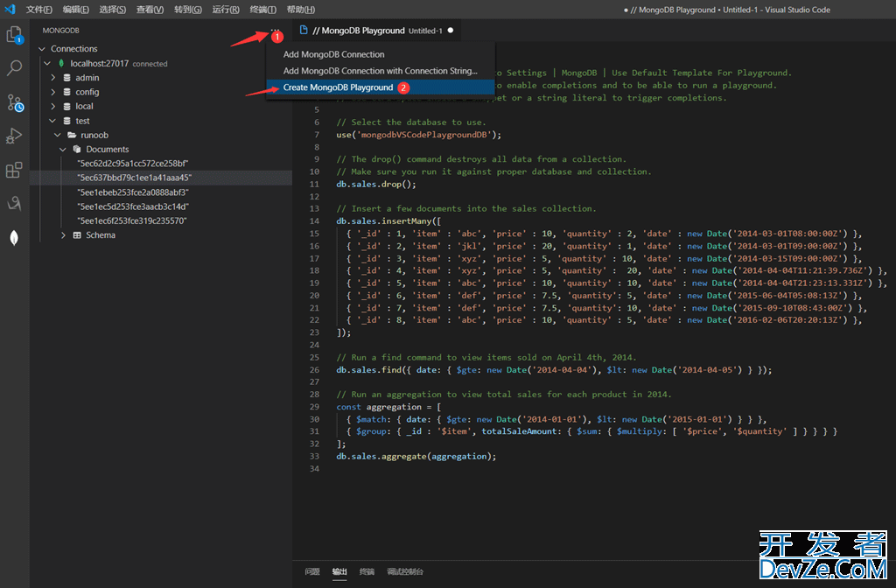Viewport: 896px width, 588px height.
Task: Open document "5ee1ec6f253fce319c235570"
Action: click(x=132, y=221)
